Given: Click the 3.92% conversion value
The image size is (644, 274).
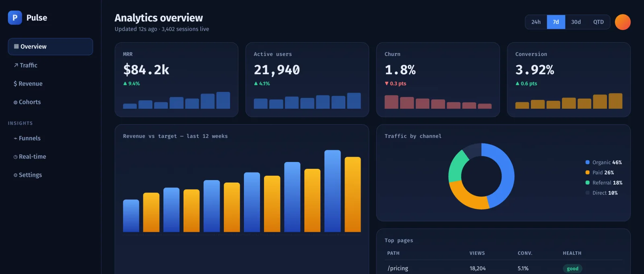Looking at the screenshot, I should (535, 70).
